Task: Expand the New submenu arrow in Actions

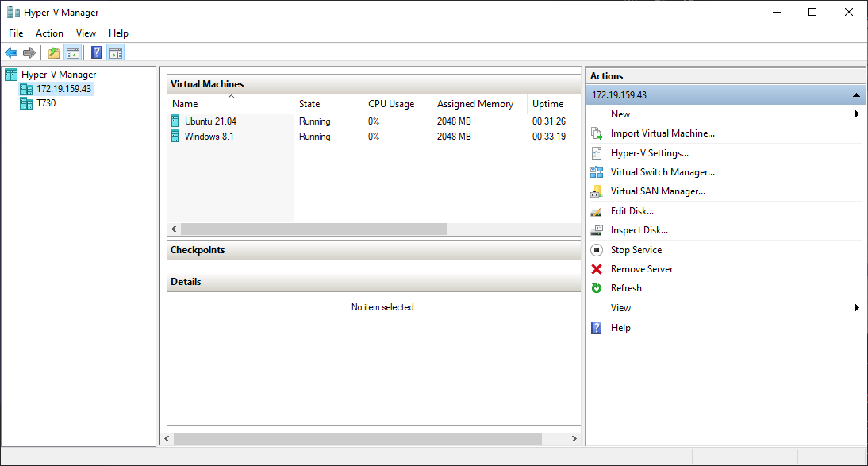Action: 857,114
